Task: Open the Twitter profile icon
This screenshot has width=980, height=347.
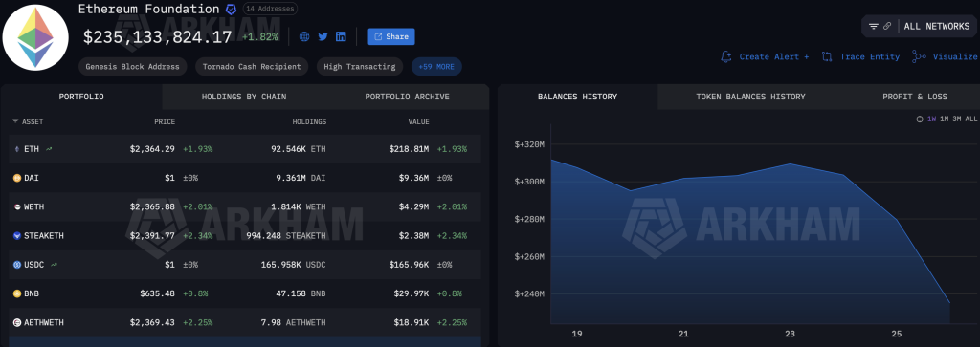Action: tap(323, 37)
